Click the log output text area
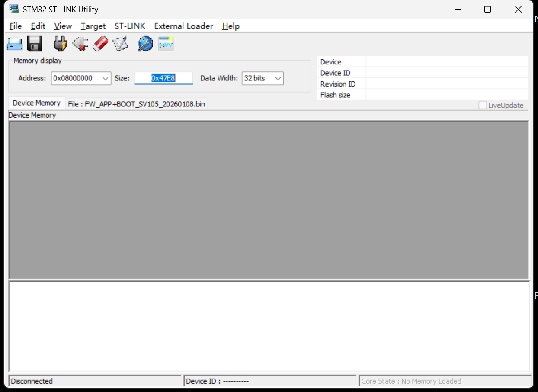538x392 pixels. point(269,327)
